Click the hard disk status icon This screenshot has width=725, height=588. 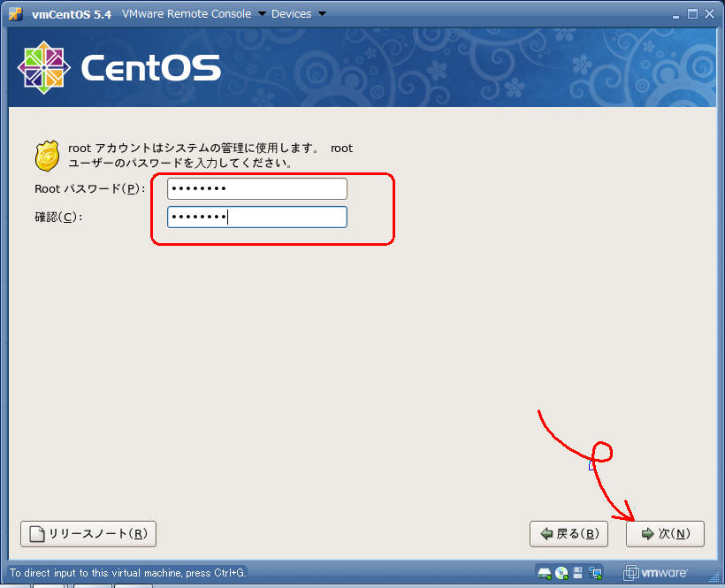tap(544, 572)
